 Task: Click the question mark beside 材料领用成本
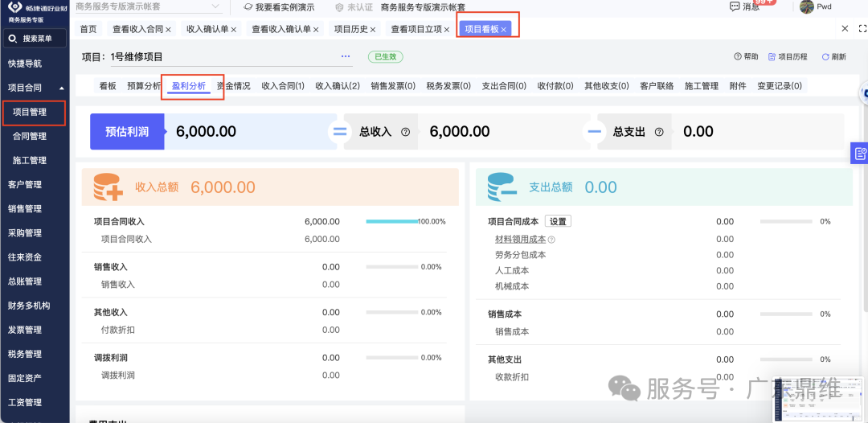(552, 240)
